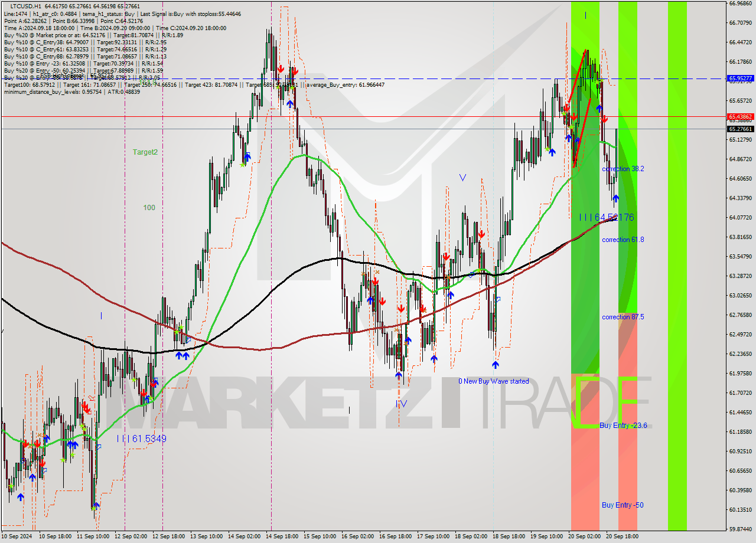756x543 pixels.
Task: Select the 65.27661 current price tag
Action: (740, 129)
